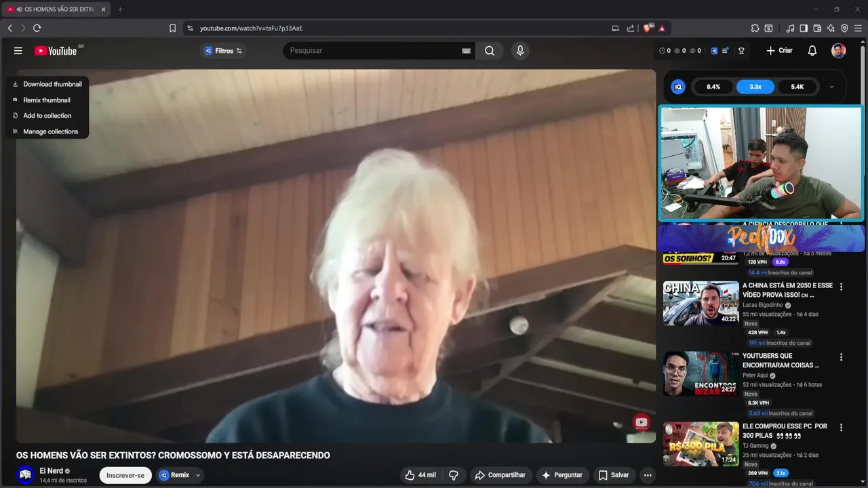
Task: Select Download thumbnail menu item
Action: tap(47, 84)
